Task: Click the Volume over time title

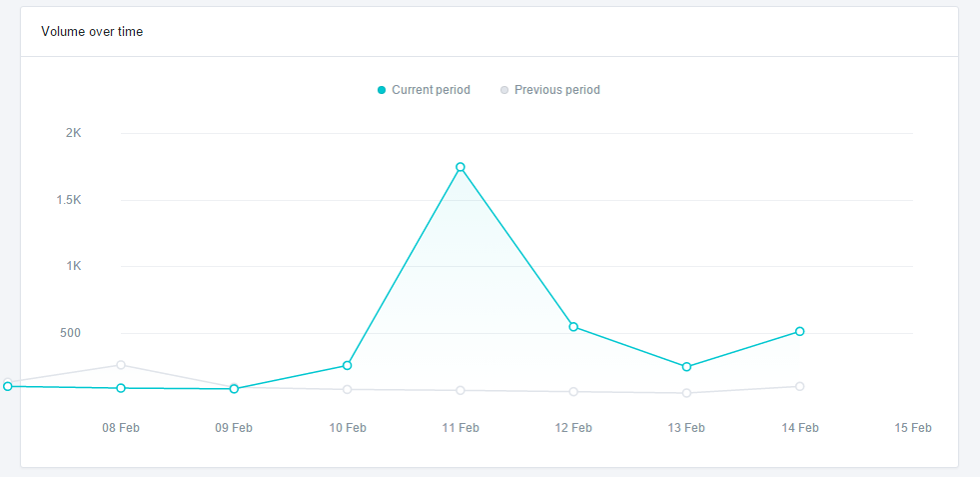Action: [x=92, y=31]
